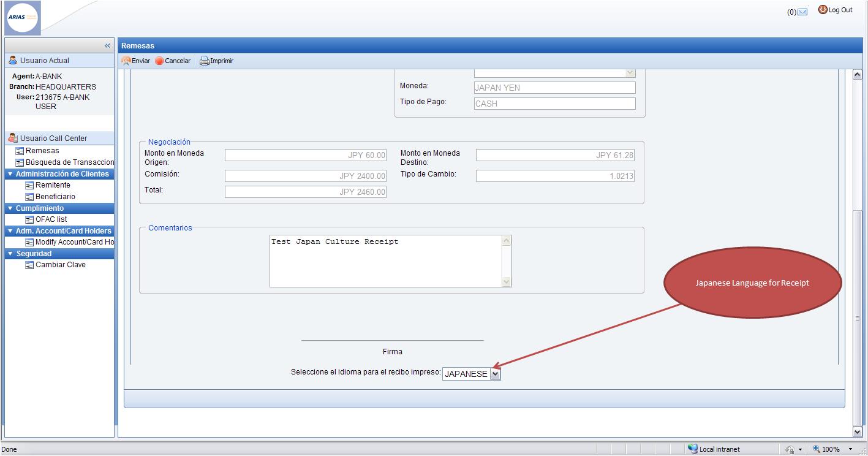868x456 pixels.
Task: Click the Usuario Actual panel header
Action: tap(59, 61)
